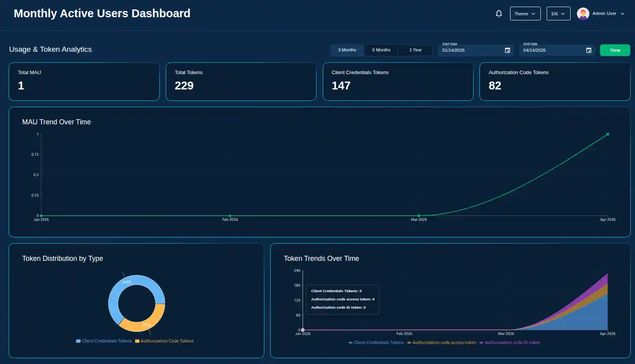Click the blue Client Credentials legend swatch
635x364 pixels.
pyautogui.click(x=79, y=341)
